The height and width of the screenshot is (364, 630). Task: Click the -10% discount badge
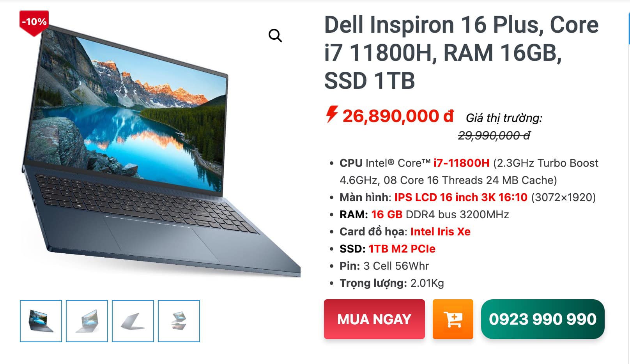34,23
